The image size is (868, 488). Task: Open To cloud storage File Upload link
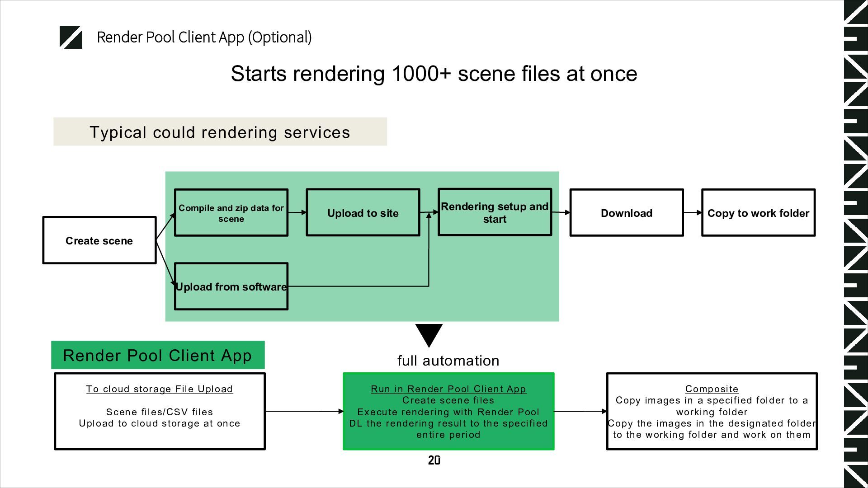(x=160, y=389)
